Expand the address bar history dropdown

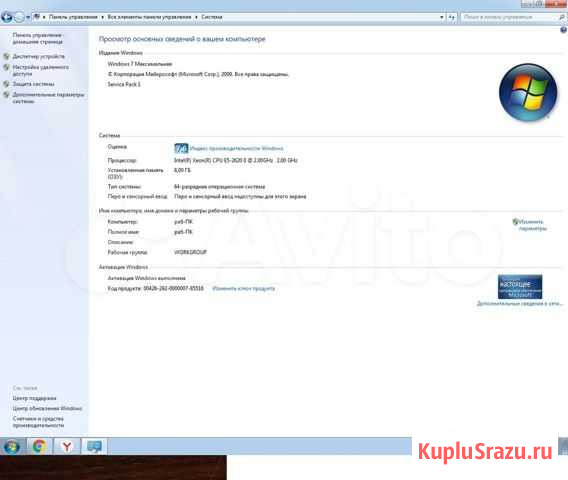pos(442,17)
